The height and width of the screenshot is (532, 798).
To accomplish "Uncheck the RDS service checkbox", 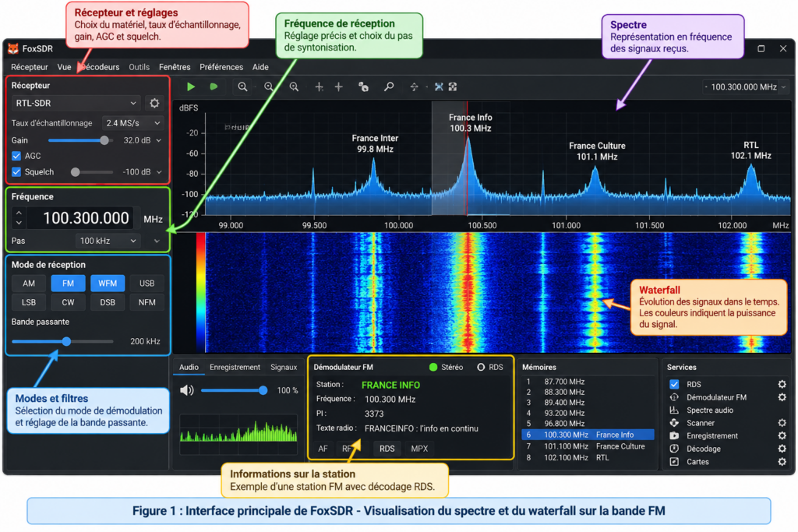I will pos(674,384).
